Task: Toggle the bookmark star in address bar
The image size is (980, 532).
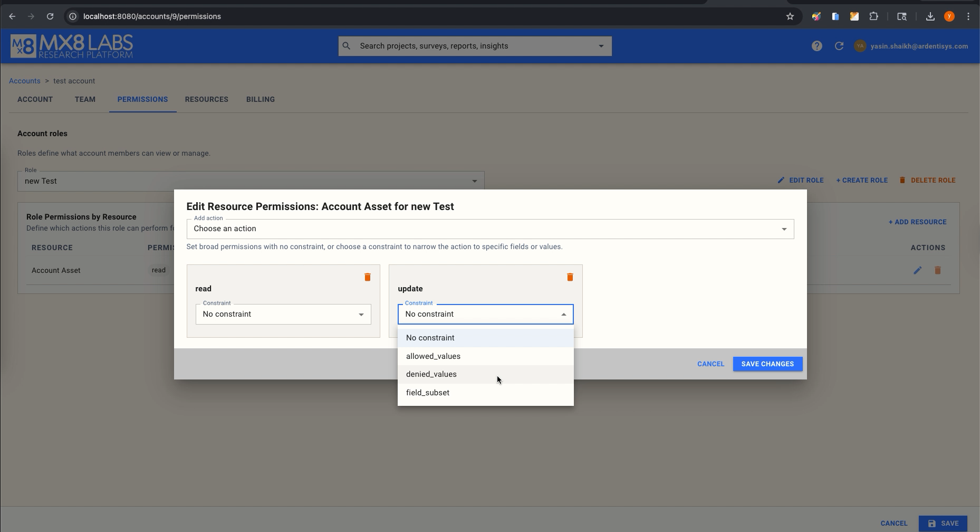Action: pos(790,16)
